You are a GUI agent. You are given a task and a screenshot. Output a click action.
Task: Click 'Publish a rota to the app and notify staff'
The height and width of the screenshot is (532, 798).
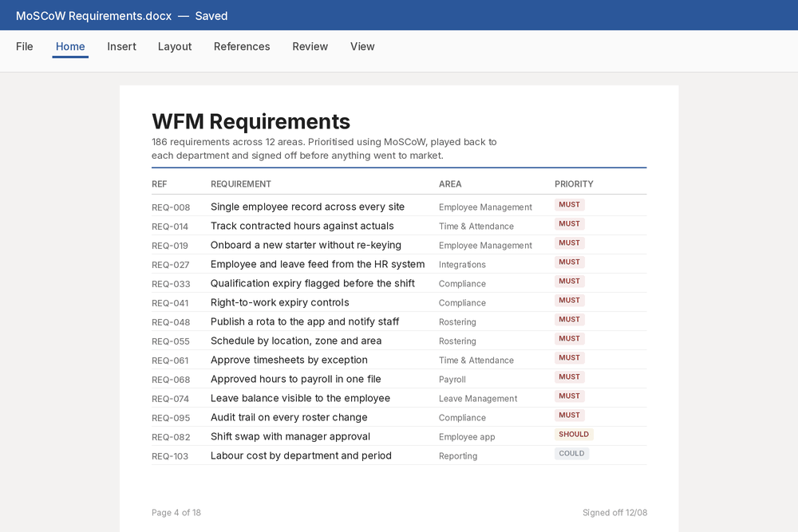point(305,322)
